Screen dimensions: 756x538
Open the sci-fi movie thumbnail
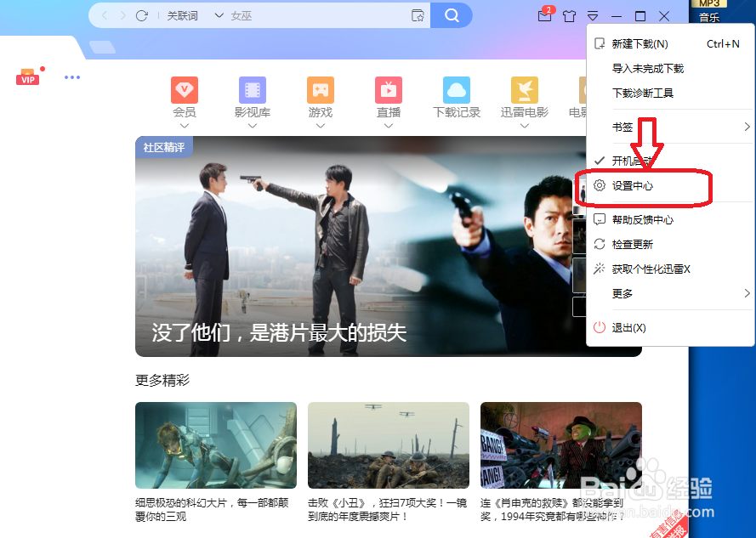tap(216, 445)
